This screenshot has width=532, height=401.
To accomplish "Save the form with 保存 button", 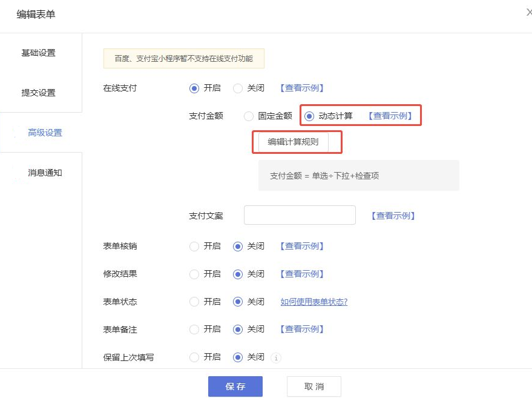I will 235,386.
